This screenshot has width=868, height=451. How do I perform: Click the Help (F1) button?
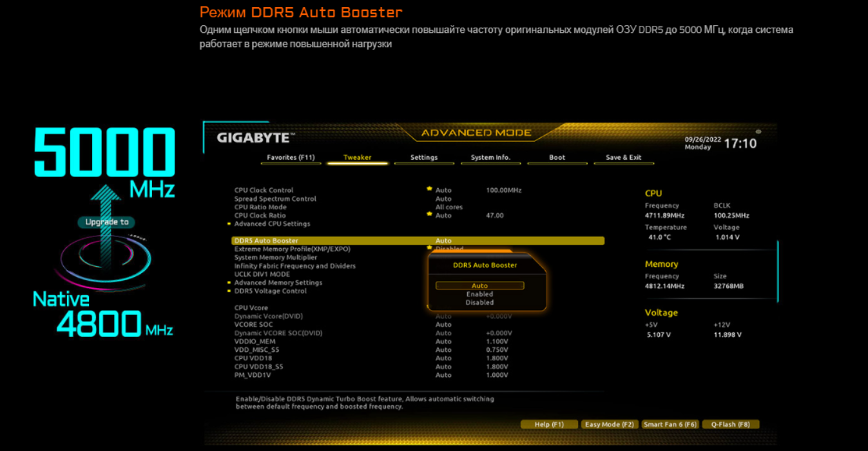548,425
